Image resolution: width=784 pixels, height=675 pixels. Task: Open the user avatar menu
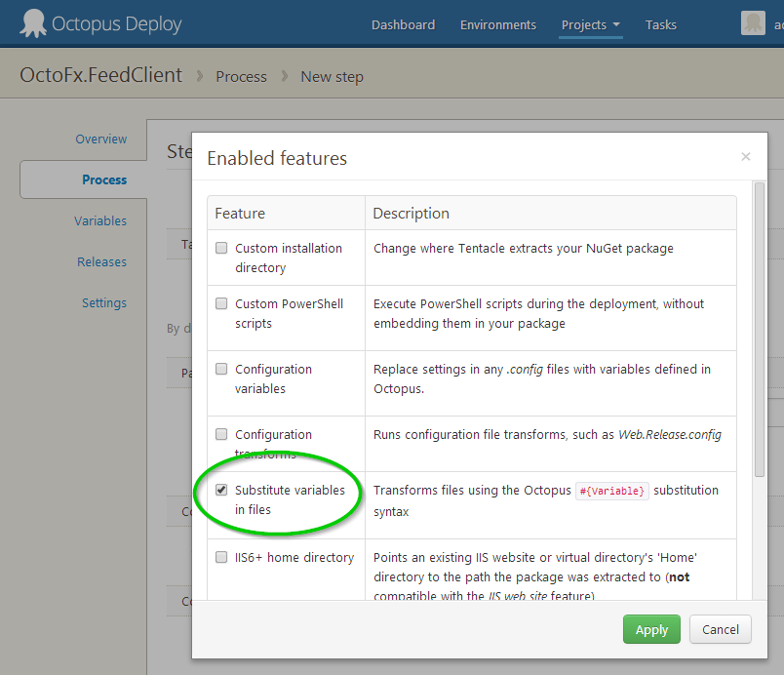(752, 23)
